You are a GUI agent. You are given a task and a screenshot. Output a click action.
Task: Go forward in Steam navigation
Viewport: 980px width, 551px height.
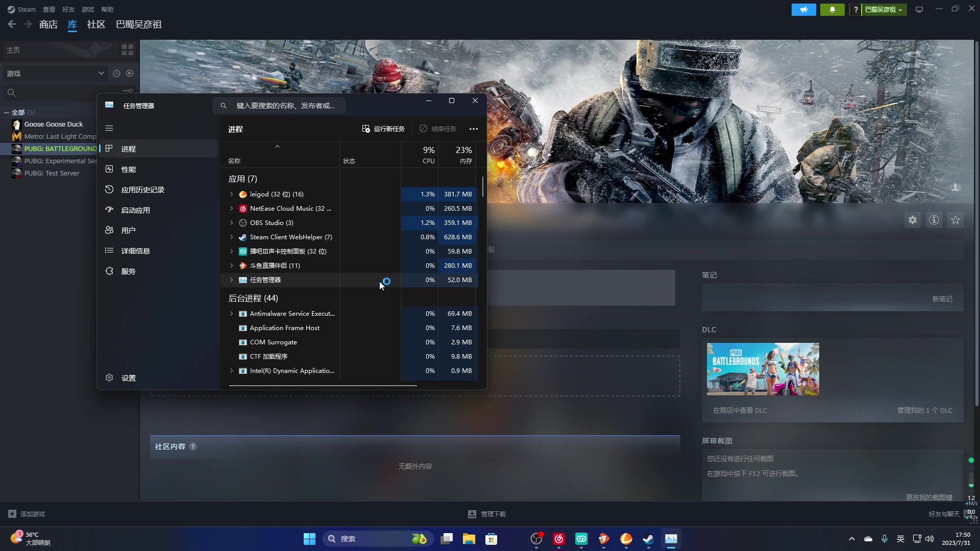[28, 24]
